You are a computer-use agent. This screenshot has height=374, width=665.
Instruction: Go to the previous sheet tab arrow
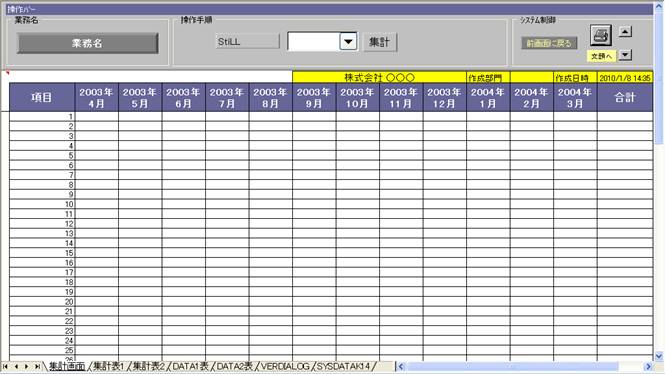coord(16,366)
